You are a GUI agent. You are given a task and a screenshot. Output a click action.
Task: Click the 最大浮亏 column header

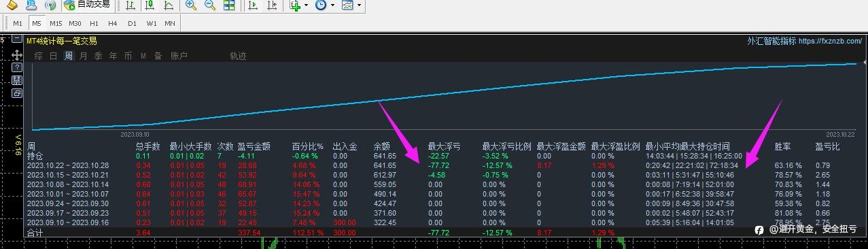tap(445, 146)
